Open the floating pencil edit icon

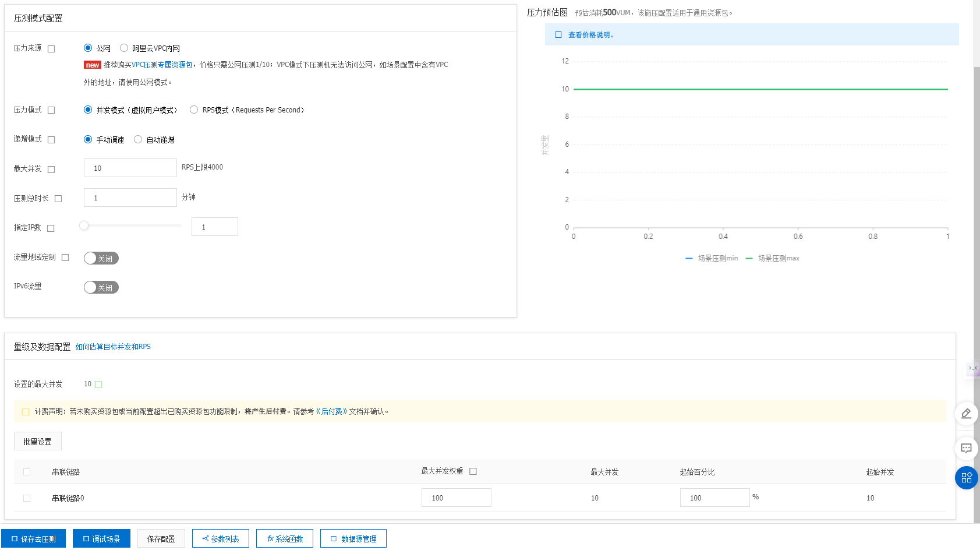click(966, 414)
